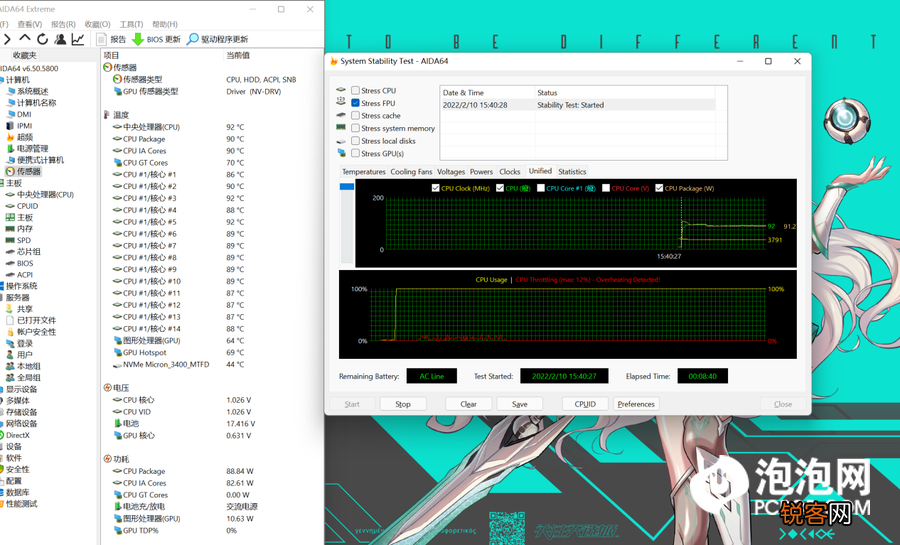The width and height of the screenshot is (900, 545).
Task: Enable the Stress CPU checkbox
Action: 355,91
